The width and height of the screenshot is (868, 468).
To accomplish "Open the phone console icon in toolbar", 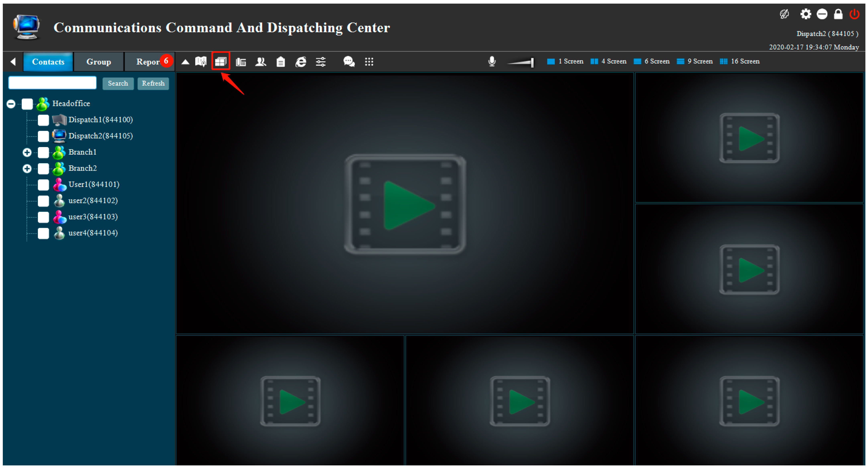I will tap(241, 62).
